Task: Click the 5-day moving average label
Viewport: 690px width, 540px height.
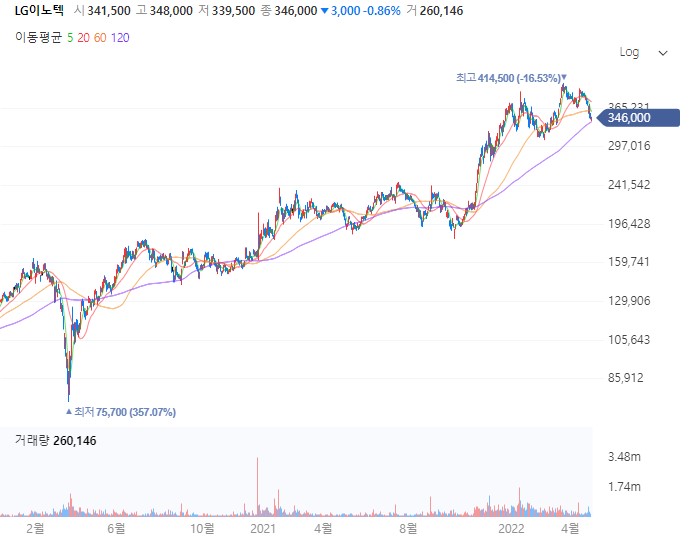Action: coord(70,38)
